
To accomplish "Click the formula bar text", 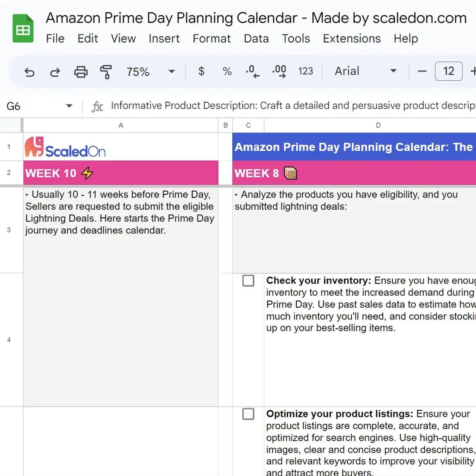I will (x=293, y=106).
